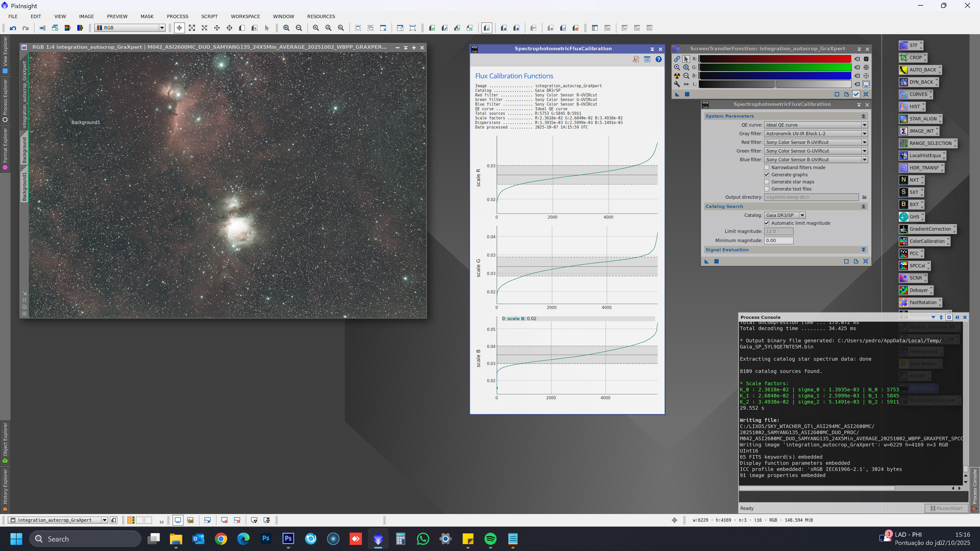Click the zoom in magnifier toolbar icon
Viewport: 980px width, 551px height.
[x=286, y=28]
